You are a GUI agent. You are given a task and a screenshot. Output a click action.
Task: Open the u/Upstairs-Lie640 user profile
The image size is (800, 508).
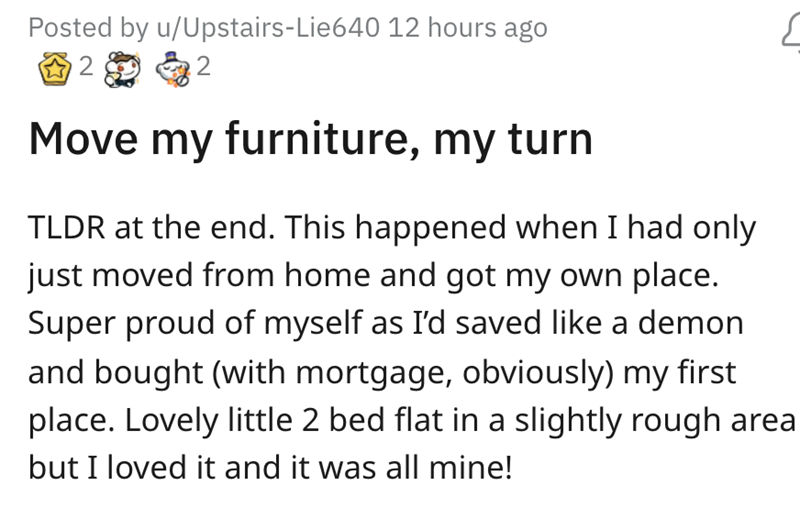coord(252,28)
